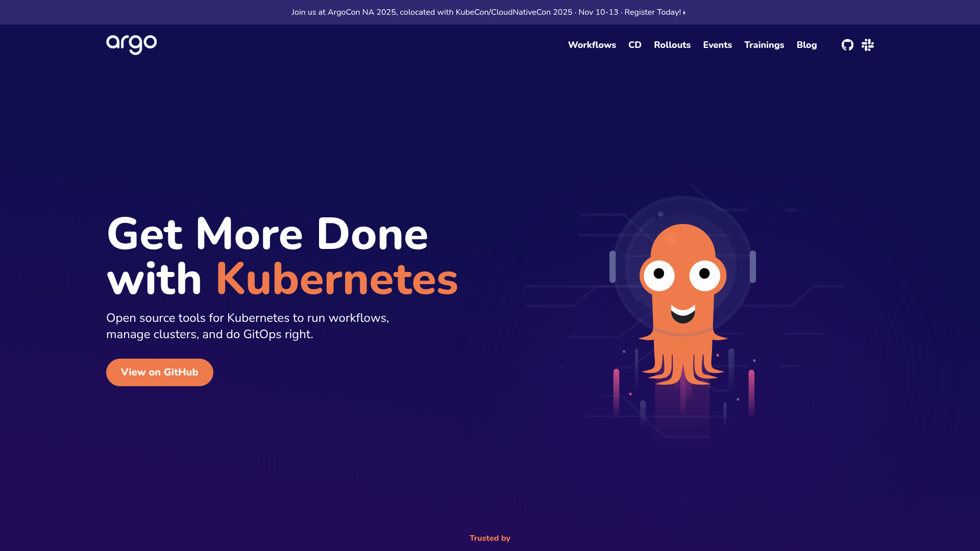Go to Trainings from the navigation bar
This screenshot has height=551, width=980.
(764, 45)
